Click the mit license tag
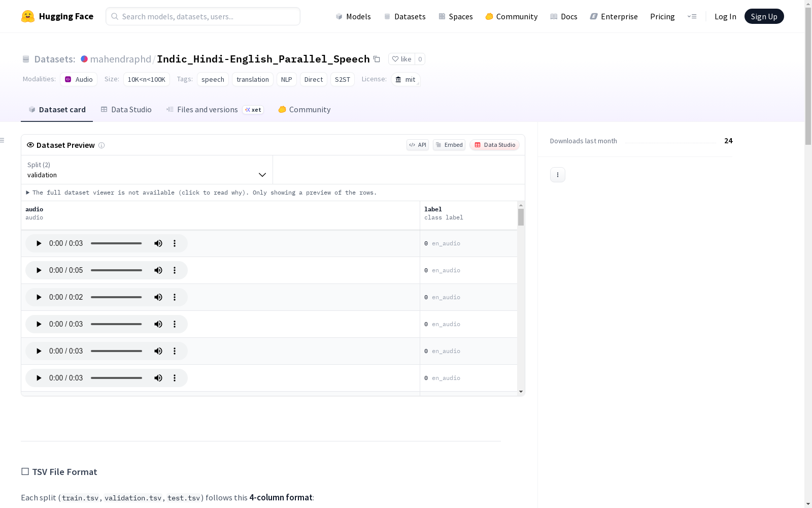The height and width of the screenshot is (508, 812). (x=405, y=79)
